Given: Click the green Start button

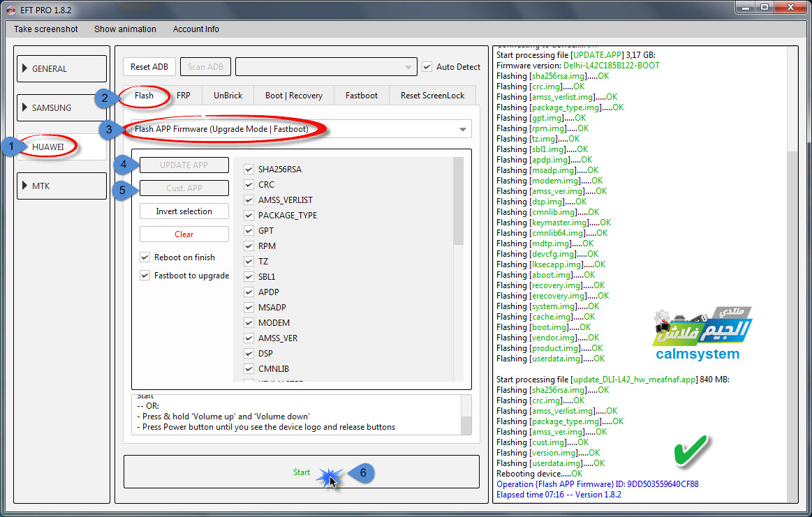Looking at the screenshot, I should [x=302, y=472].
